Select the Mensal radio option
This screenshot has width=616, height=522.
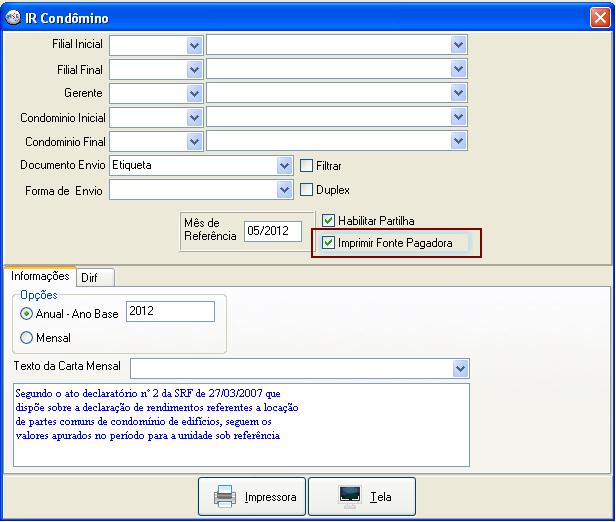[x=26, y=338]
